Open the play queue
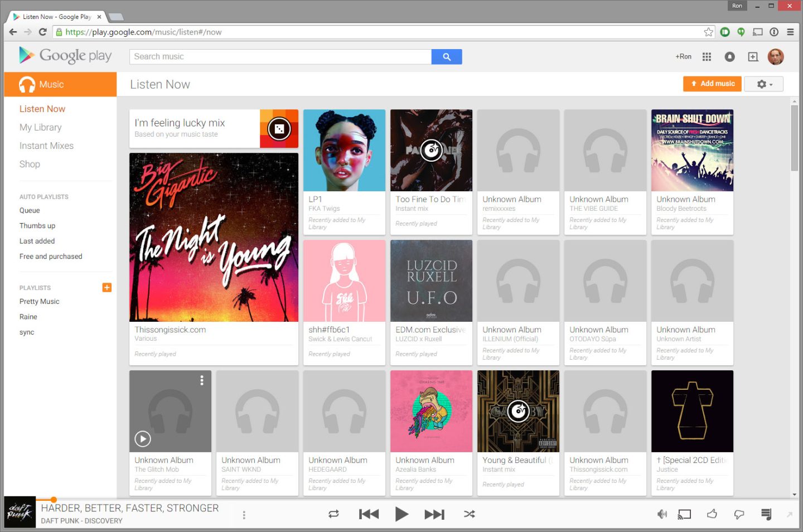This screenshot has width=803, height=532. point(767,514)
